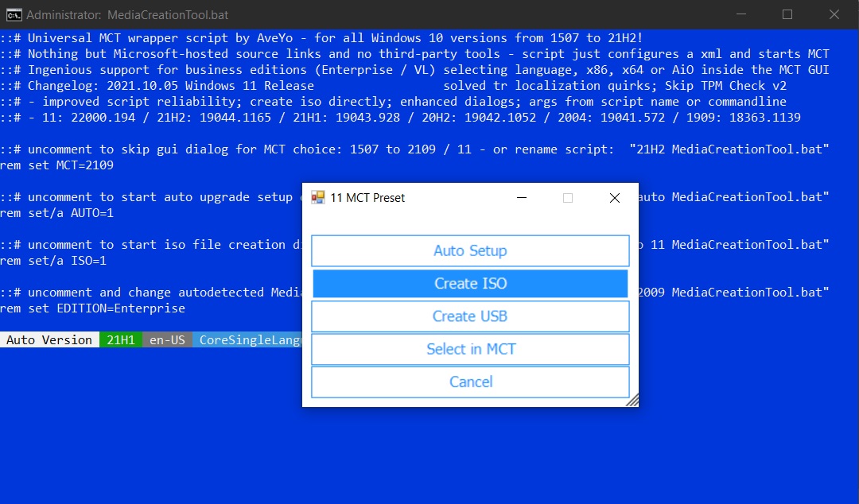Cancel the 11 MCT Preset dialog

(470, 382)
